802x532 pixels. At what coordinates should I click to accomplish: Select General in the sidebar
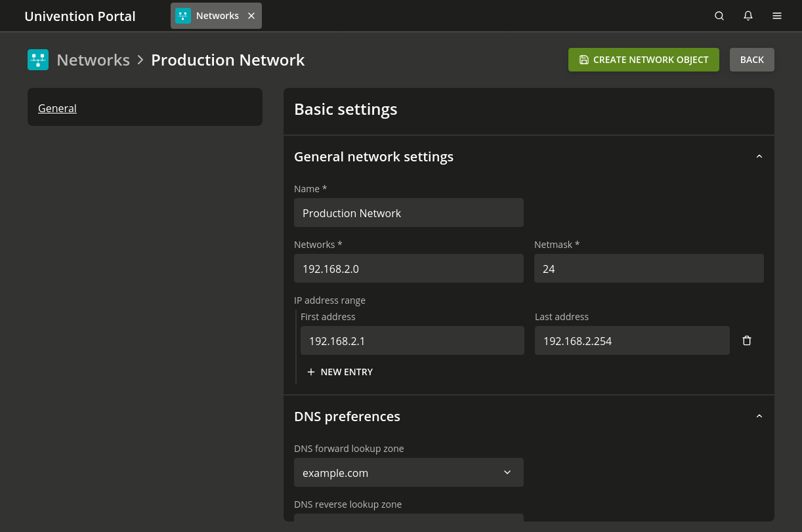point(57,108)
